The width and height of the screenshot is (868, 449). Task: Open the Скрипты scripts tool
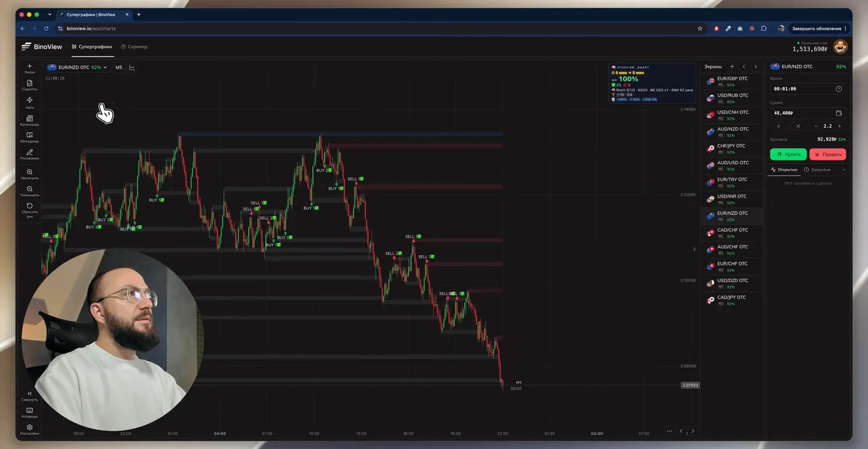29,85
